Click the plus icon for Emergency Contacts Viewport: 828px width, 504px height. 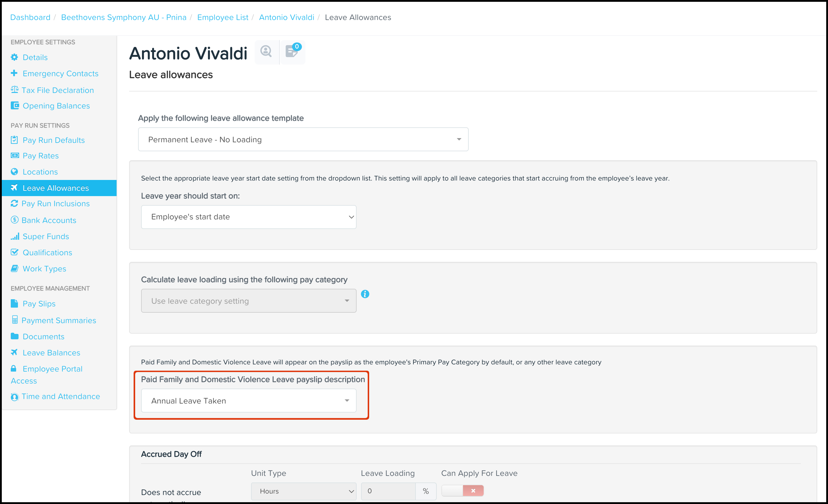pos(14,73)
